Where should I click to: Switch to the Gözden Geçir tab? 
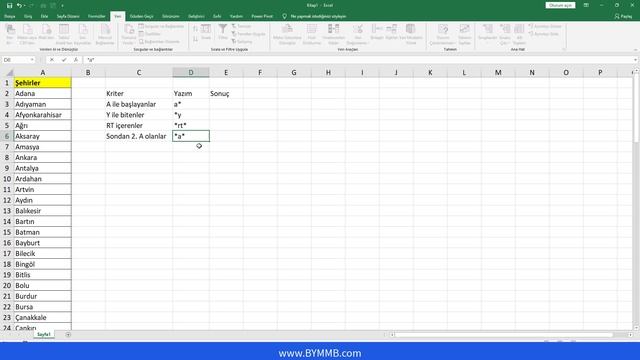(x=141, y=16)
